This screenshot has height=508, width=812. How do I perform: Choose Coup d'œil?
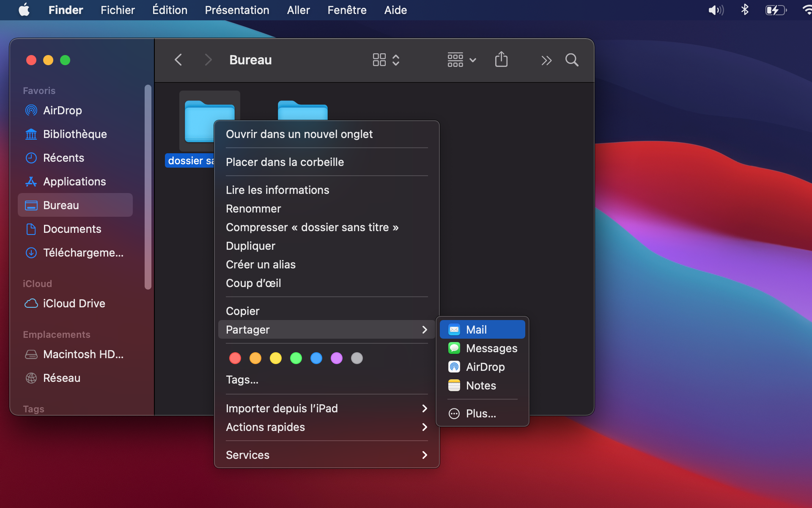pyautogui.click(x=327, y=283)
